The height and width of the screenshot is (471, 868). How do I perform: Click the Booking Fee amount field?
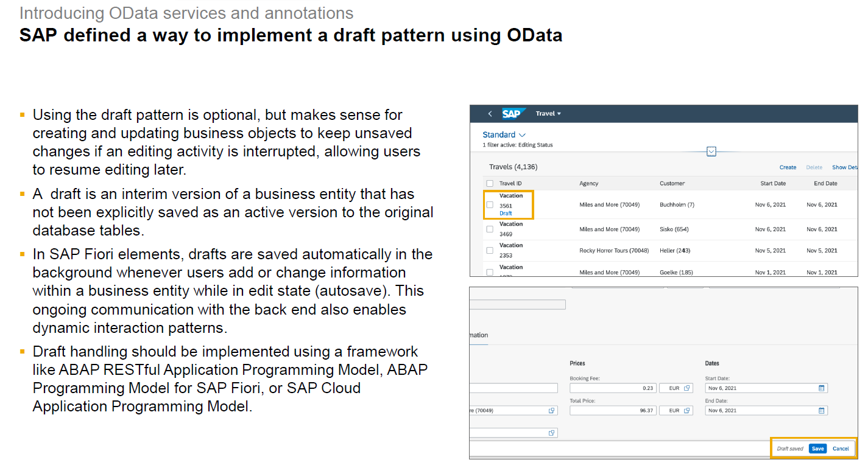pyautogui.click(x=612, y=388)
